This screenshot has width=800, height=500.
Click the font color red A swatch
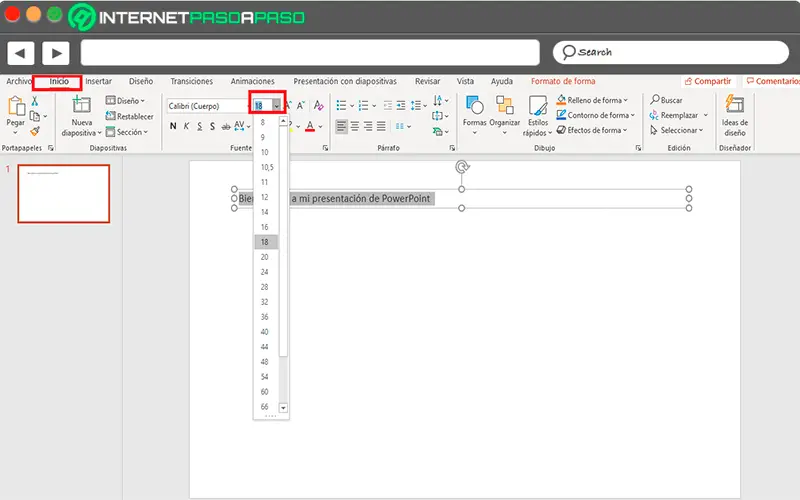(x=310, y=126)
